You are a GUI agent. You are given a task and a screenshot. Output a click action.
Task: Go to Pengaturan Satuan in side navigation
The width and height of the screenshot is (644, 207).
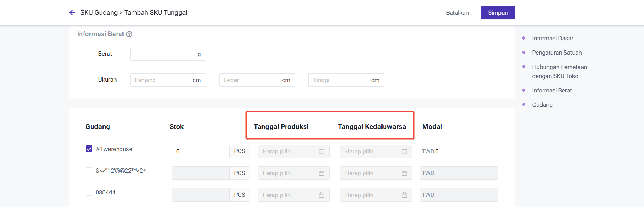tap(557, 53)
